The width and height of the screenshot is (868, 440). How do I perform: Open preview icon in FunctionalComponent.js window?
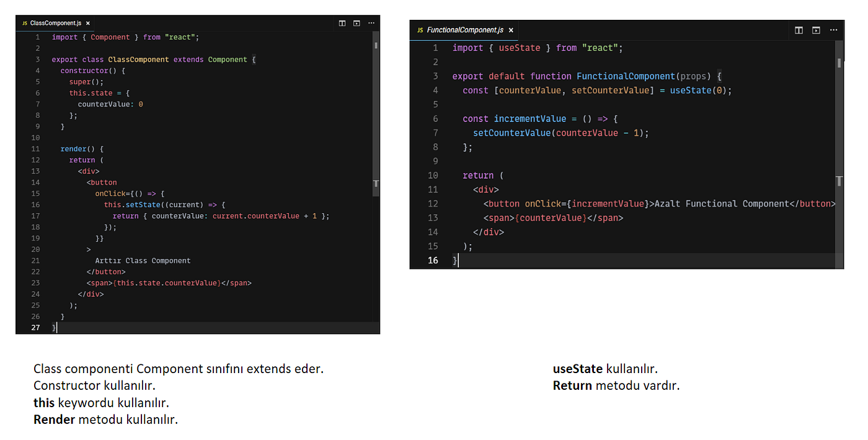click(816, 30)
